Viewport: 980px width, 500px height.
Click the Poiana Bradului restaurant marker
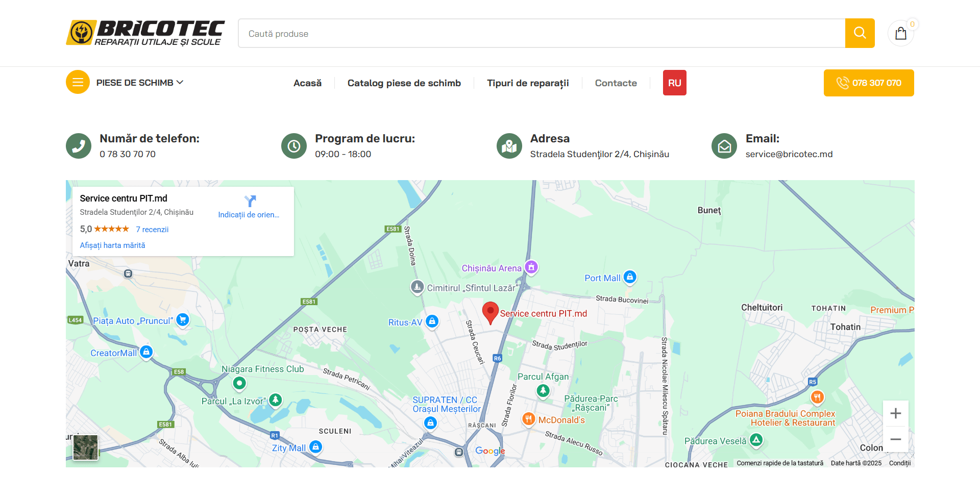(x=817, y=397)
